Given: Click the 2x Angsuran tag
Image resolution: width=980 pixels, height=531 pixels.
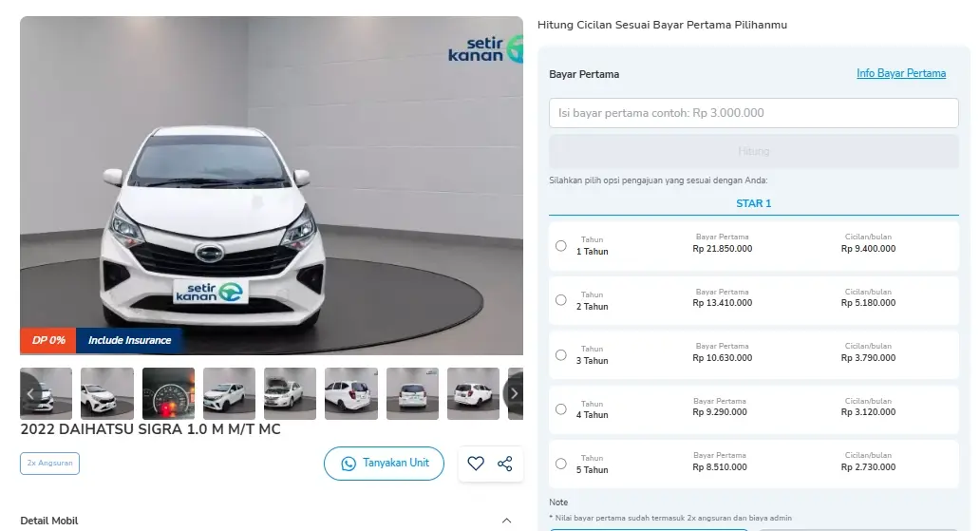Looking at the screenshot, I should click(50, 464).
